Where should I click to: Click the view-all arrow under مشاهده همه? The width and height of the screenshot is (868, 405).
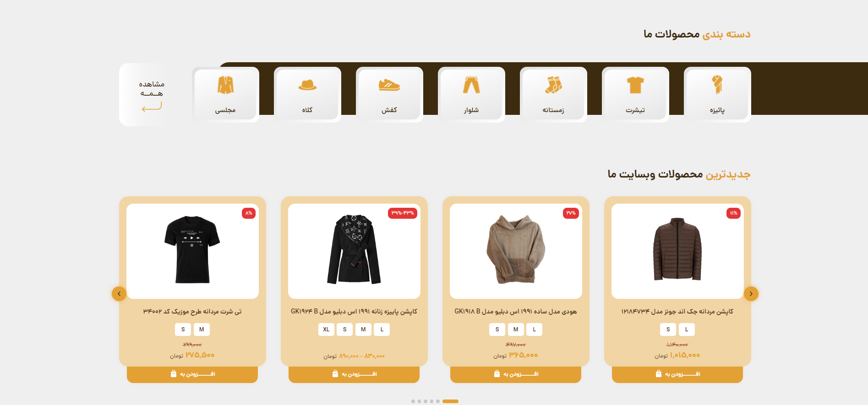pos(152,107)
